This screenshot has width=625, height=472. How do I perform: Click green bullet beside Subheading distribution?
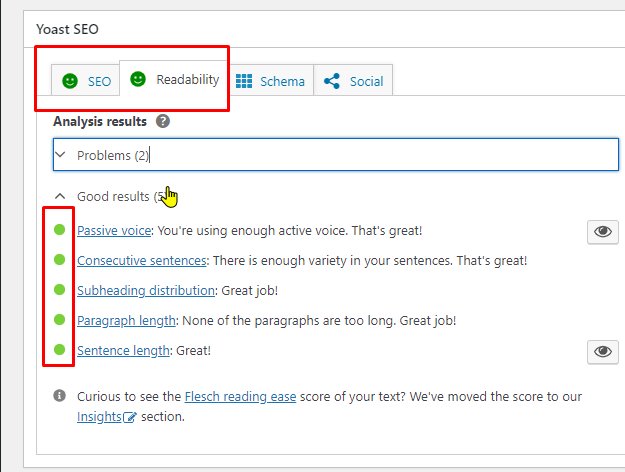pos(59,290)
